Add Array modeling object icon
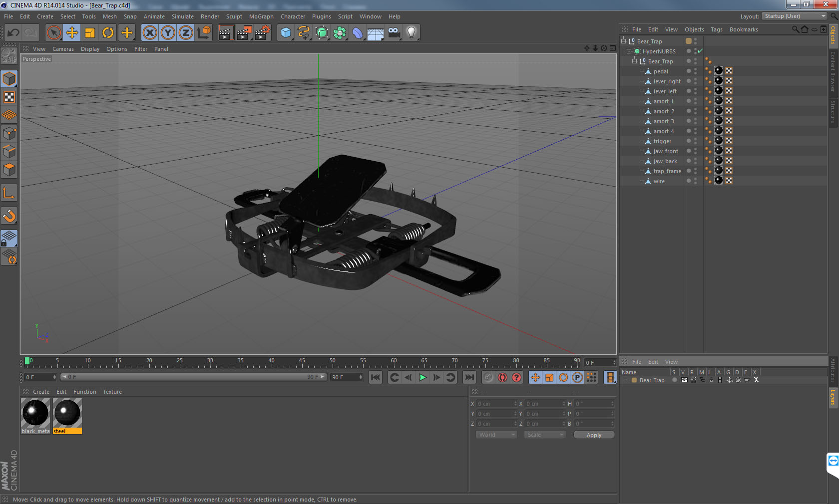The image size is (839, 504). [340, 33]
